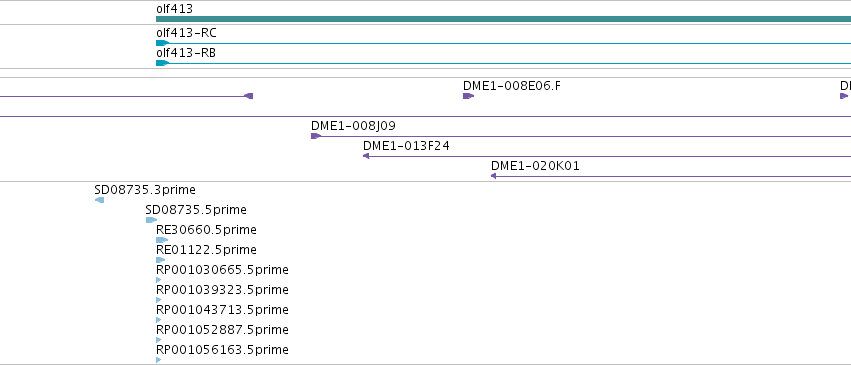This screenshot has height=365, width=851.
Task: Click the RP001056163.5prime label text
Action: pos(223,350)
